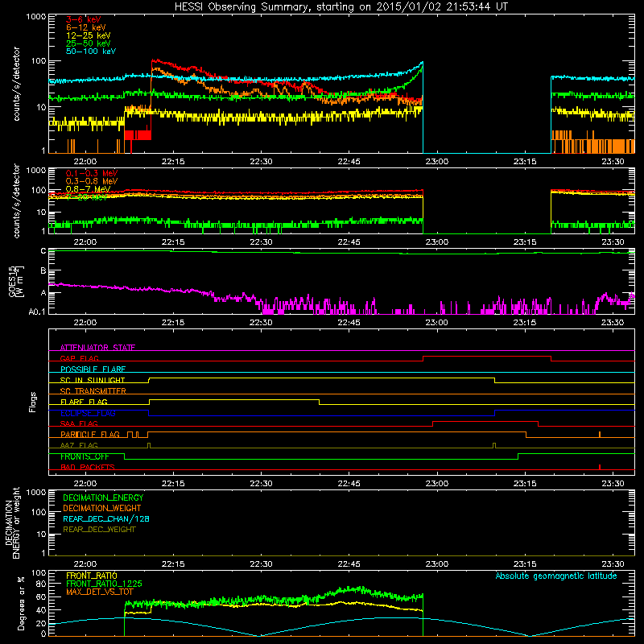Click the green FRONT_RATIO_1225 legend label
This screenshot has height=644, width=644.
click(104, 584)
